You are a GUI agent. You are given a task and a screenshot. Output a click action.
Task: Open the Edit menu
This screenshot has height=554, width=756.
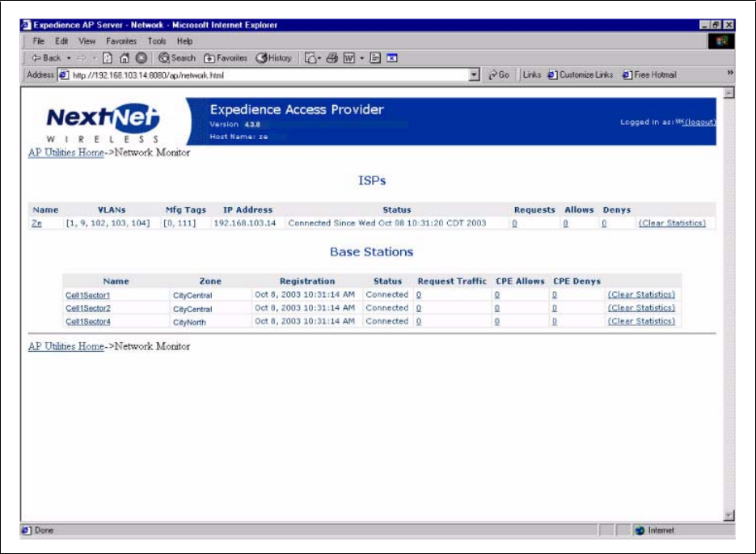point(61,41)
